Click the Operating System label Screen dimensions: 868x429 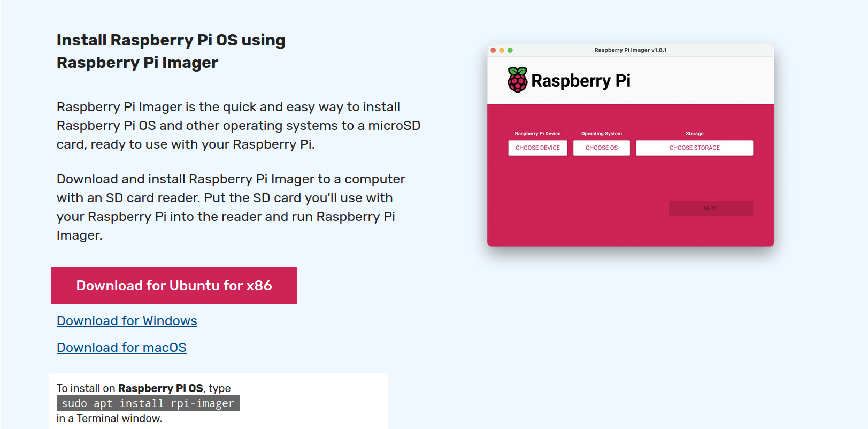(602, 134)
